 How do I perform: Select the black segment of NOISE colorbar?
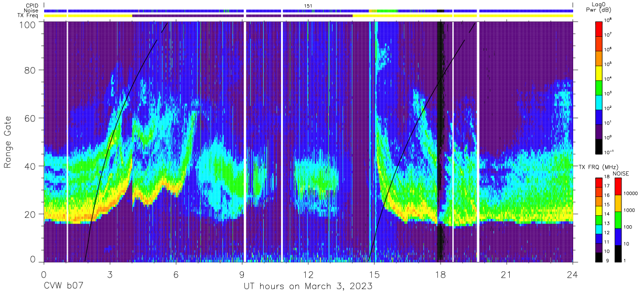click(x=617, y=254)
